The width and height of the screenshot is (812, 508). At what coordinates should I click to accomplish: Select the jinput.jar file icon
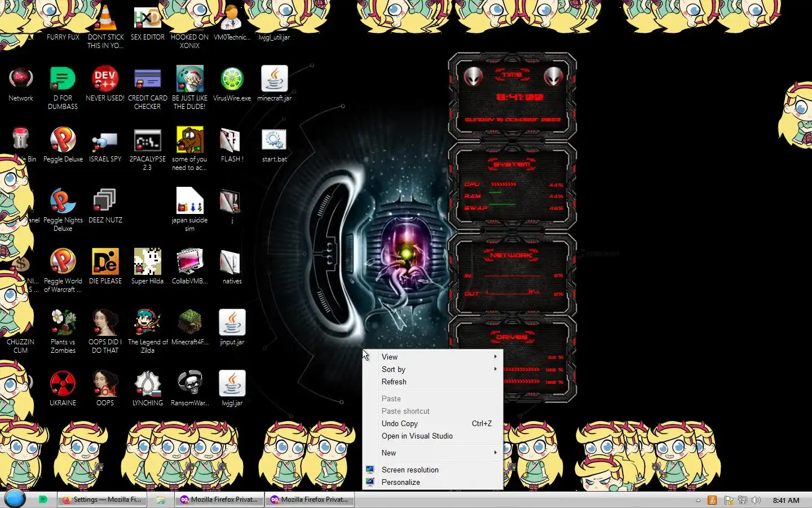[x=232, y=323]
